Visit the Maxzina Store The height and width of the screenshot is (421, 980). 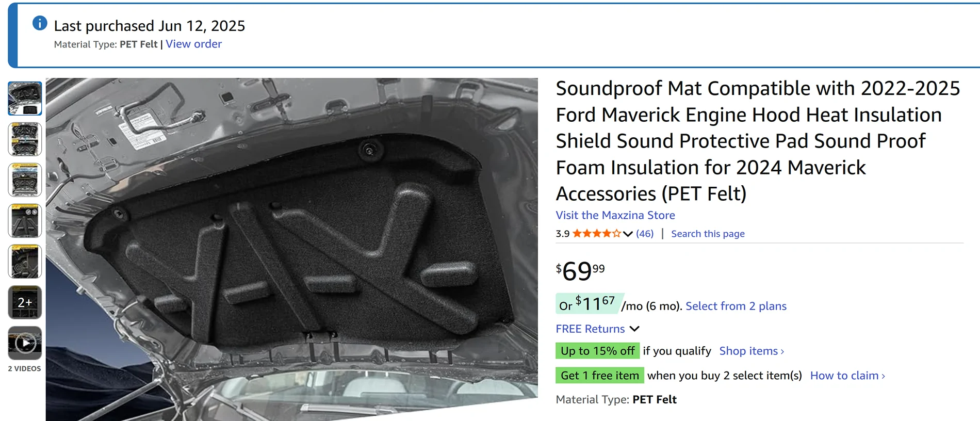615,215
